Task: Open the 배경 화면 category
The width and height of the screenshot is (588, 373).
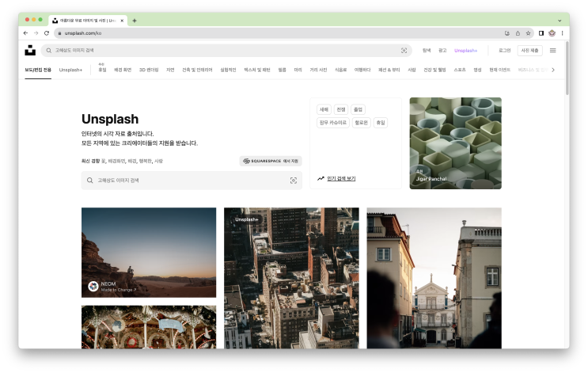Action: 123,70
